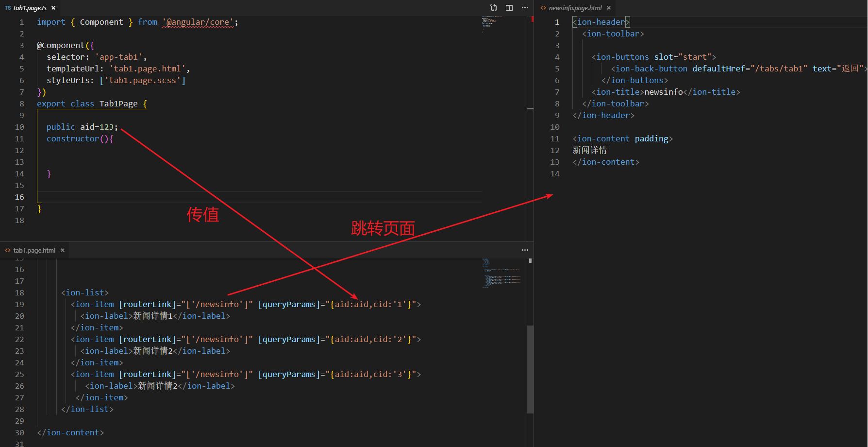Screen dimensions: 868x447
Task: Click line number 8 in tab1.page.ts gutter
Action: pos(22,103)
